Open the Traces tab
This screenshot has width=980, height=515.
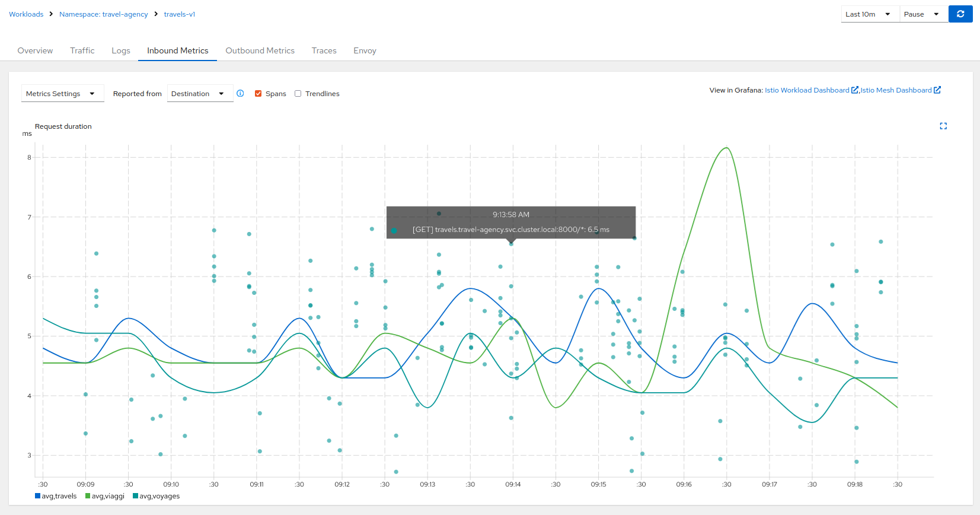point(324,50)
